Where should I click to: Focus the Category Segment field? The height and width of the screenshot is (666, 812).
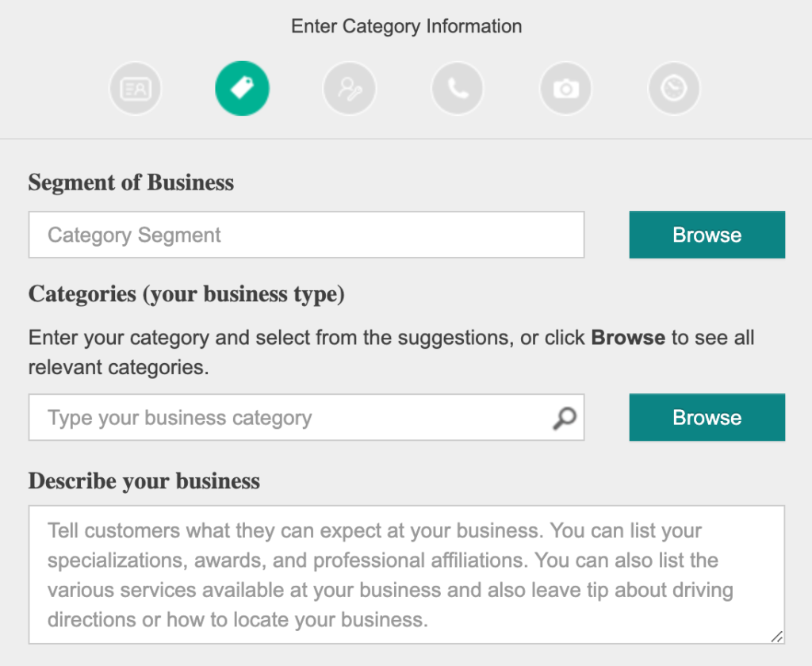307,235
